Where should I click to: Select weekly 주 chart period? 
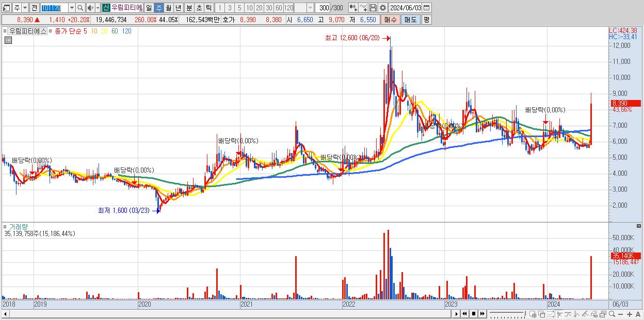pos(158,8)
